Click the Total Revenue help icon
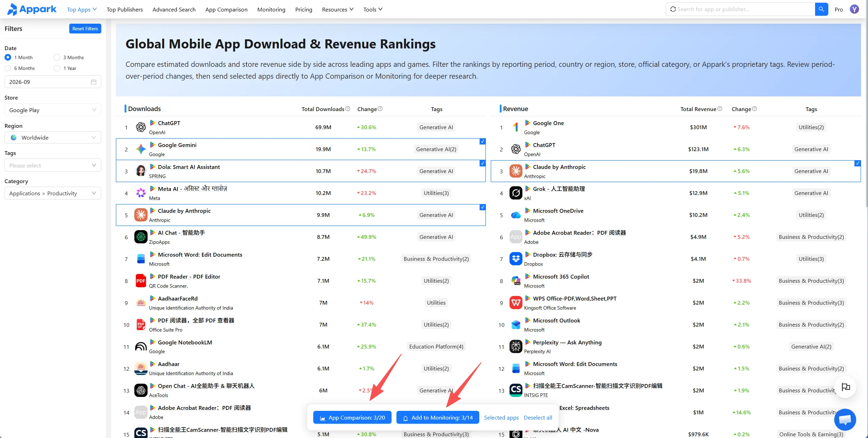 click(x=720, y=109)
